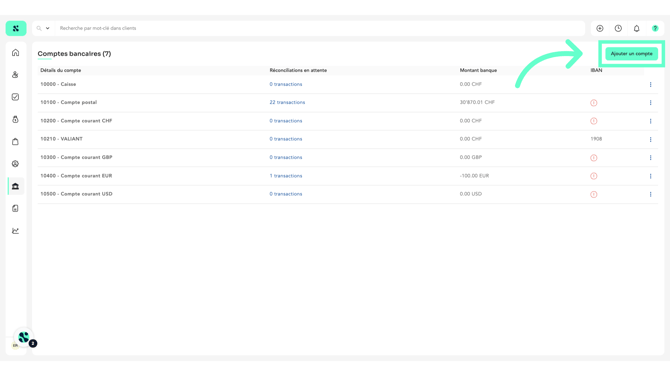Click the green help question mark icon
This screenshot has height=376, width=670.
[x=655, y=28]
